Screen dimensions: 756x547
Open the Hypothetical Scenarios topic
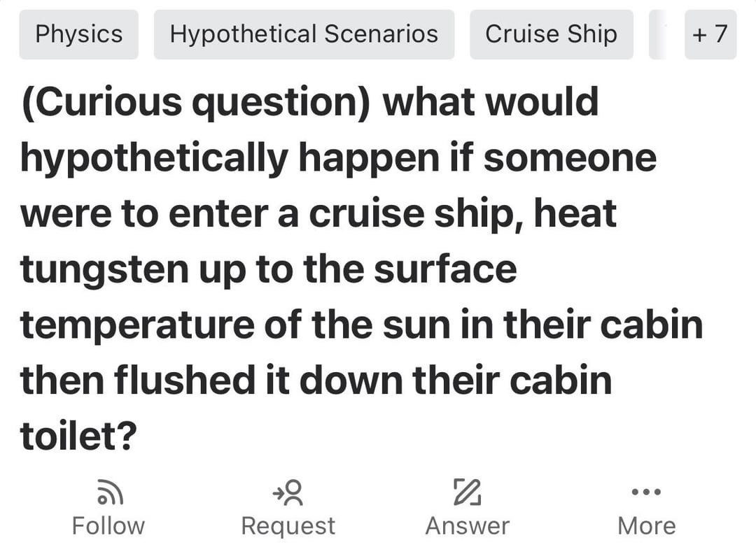pos(304,34)
